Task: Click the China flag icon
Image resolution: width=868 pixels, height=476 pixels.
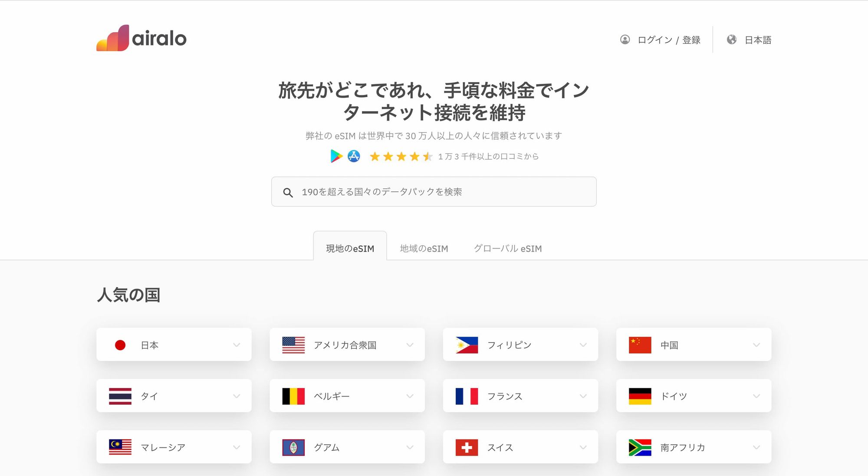Action: point(640,345)
